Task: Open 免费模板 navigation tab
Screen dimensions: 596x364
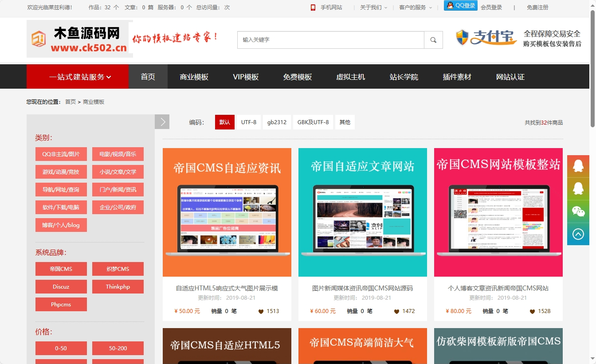Action: click(298, 77)
